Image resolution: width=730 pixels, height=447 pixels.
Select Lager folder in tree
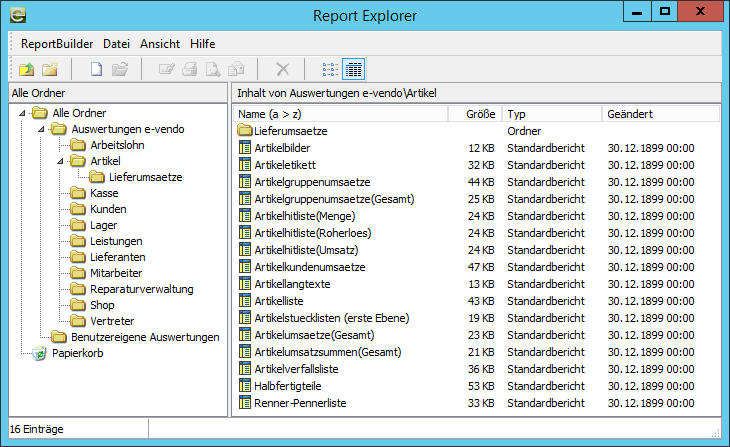(x=104, y=225)
